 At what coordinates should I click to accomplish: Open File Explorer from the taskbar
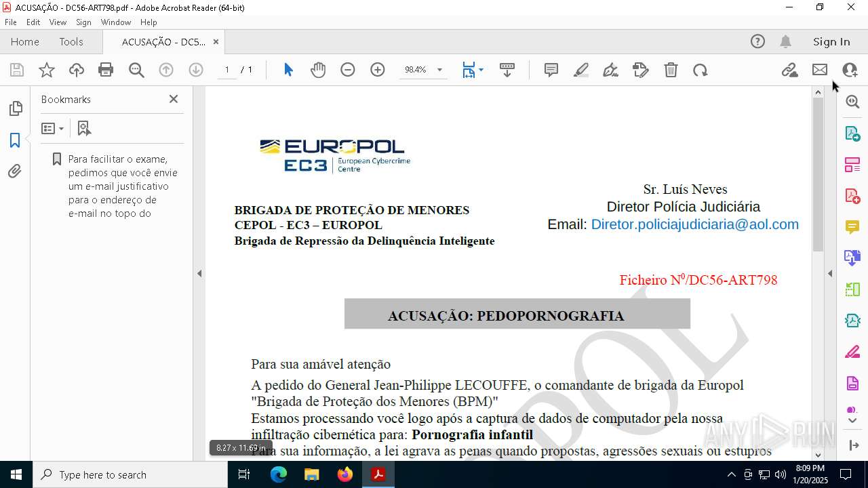pos(312,474)
